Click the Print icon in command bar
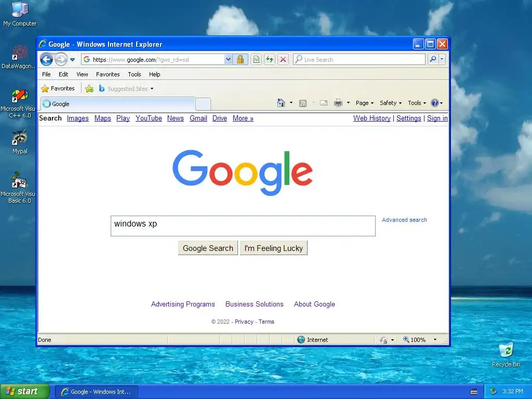This screenshot has height=399, width=532. [338, 103]
